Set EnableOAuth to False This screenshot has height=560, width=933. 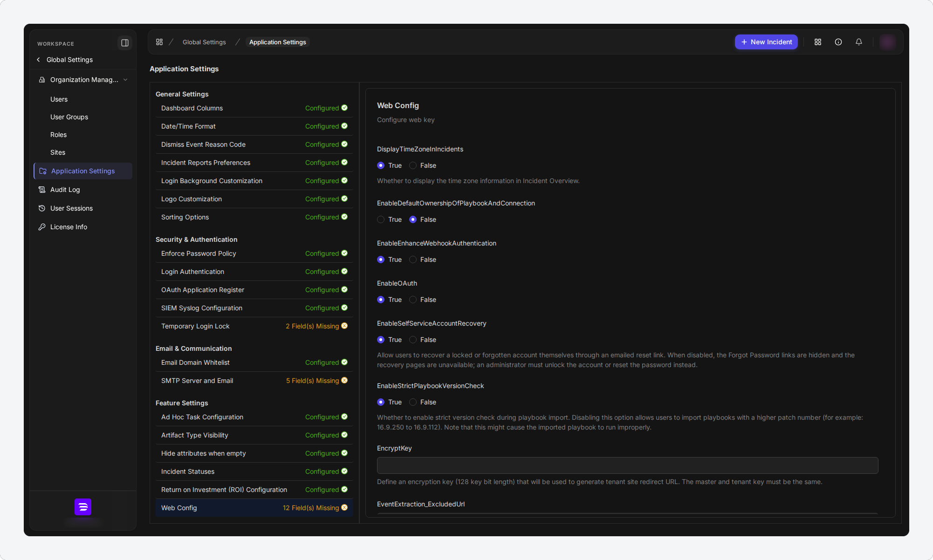pos(413,300)
